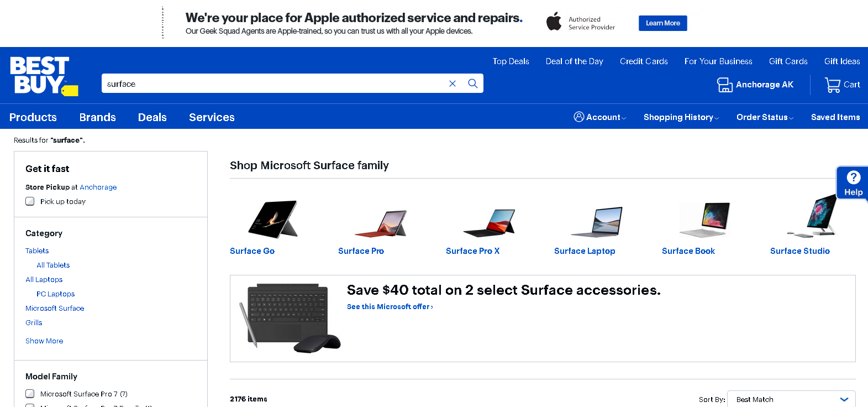Open the Sort By Best Match dropdown
Viewport: 868px width, 407px height.
tap(791, 399)
